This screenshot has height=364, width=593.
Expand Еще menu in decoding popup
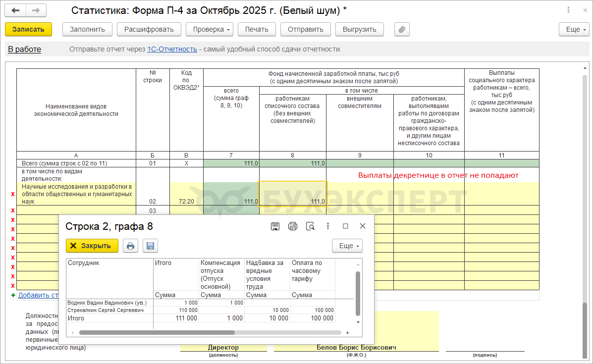point(347,246)
